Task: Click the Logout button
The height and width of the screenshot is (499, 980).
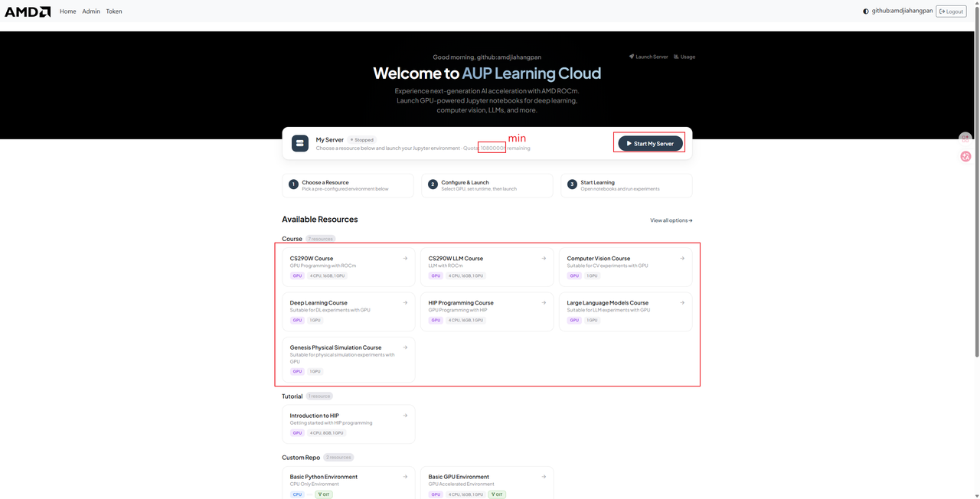Action: 951,11
